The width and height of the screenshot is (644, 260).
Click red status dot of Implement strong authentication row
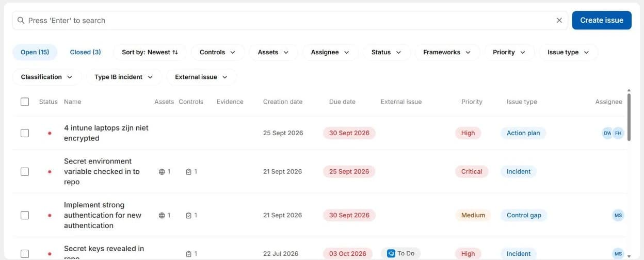click(50, 216)
